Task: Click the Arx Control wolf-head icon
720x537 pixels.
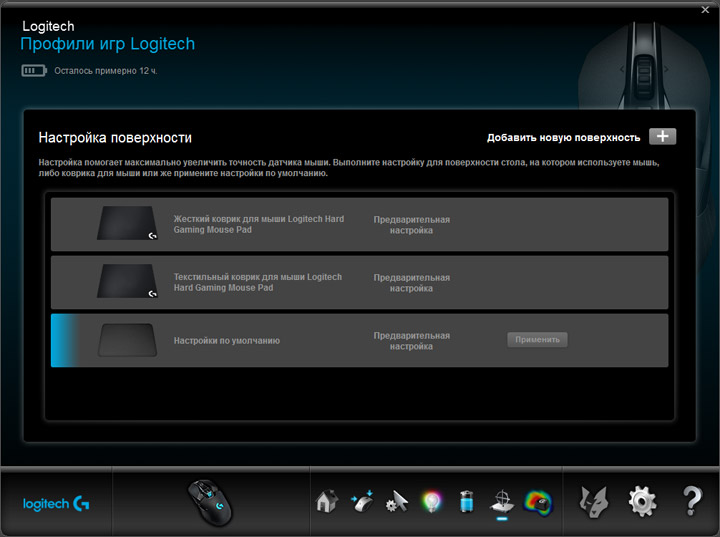Action: tap(594, 503)
